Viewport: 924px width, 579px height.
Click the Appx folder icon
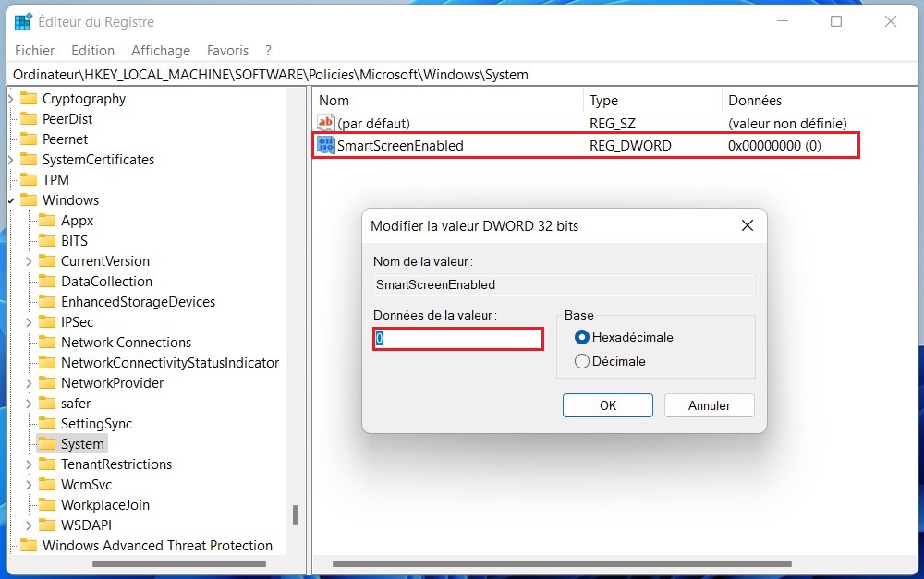coord(47,221)
